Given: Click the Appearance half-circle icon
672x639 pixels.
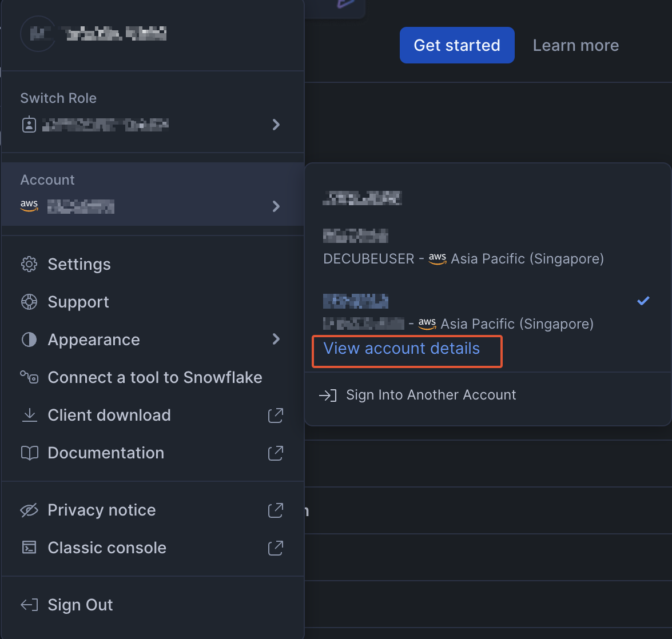Looking at the screenshot, I should 29,340.
